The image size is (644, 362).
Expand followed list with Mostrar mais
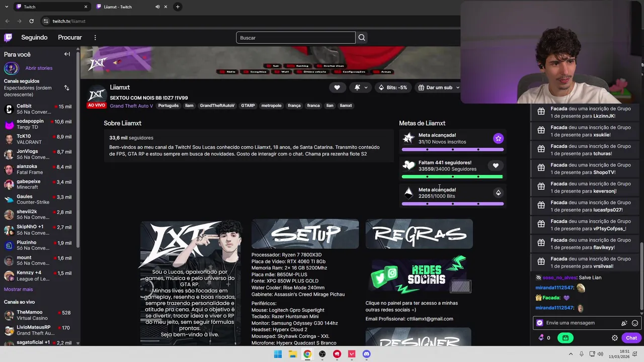[x=18, y=290]
